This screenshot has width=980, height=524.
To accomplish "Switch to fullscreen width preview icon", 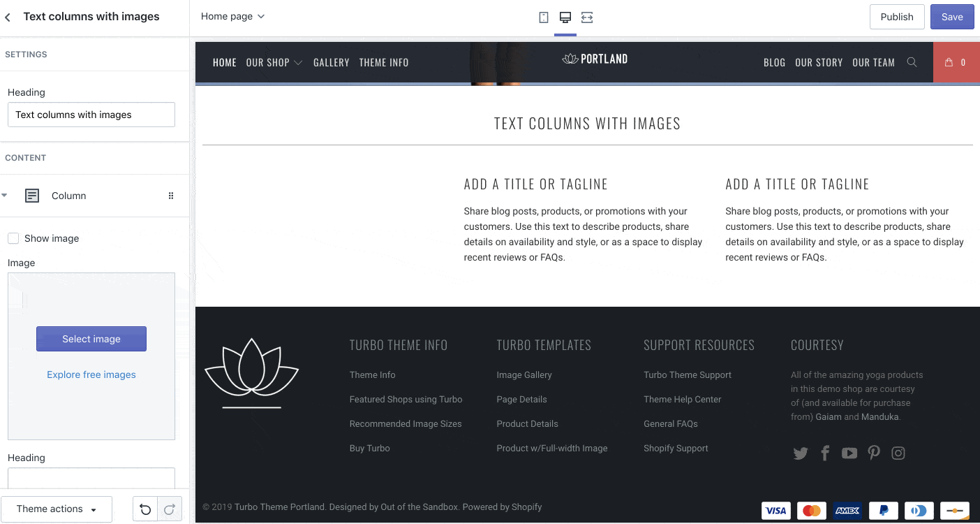I will pos(587,17).
